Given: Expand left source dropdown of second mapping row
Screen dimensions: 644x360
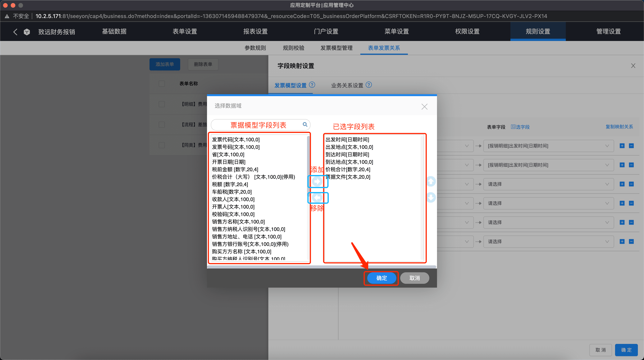Looking at the screenshot, I should (467, 165).
